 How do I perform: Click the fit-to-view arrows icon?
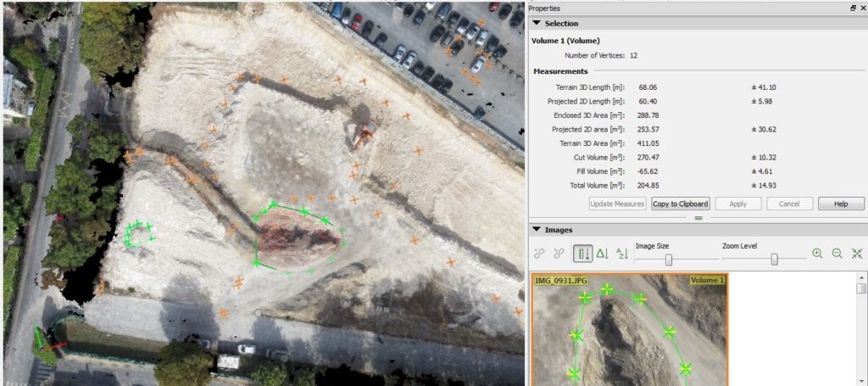858,253
